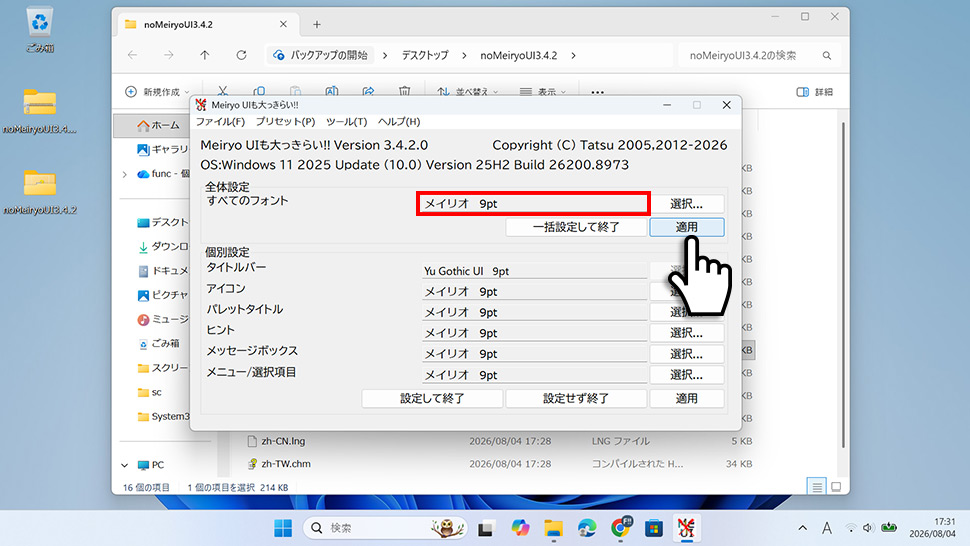Click Explorer refresh icon

point(241,55)
